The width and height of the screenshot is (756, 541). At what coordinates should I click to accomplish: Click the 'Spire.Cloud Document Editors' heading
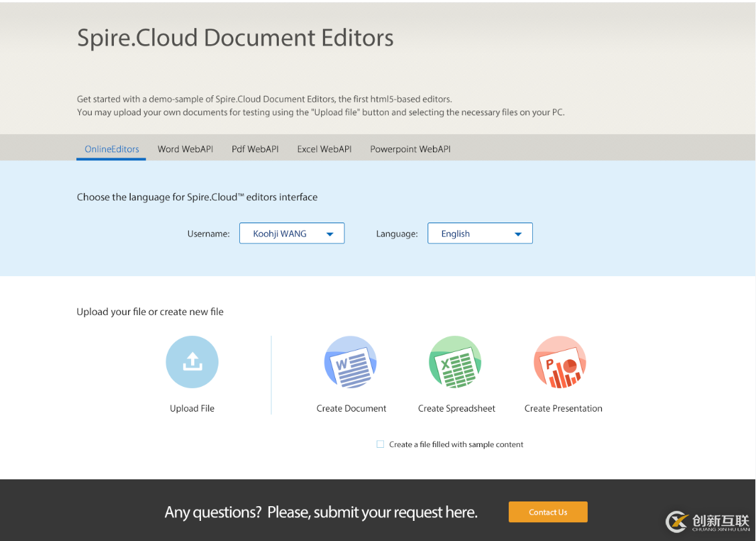coord(235,38)
